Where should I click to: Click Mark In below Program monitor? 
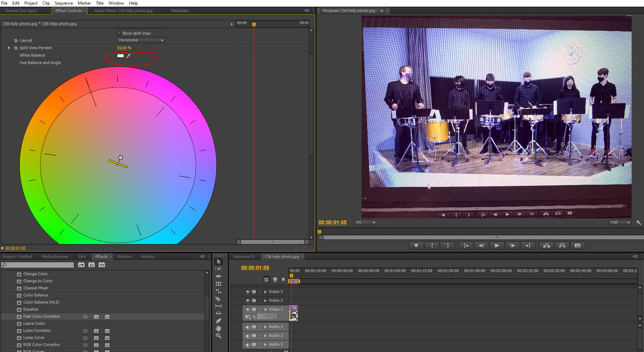pyautogui.click(x=432, y=246)
